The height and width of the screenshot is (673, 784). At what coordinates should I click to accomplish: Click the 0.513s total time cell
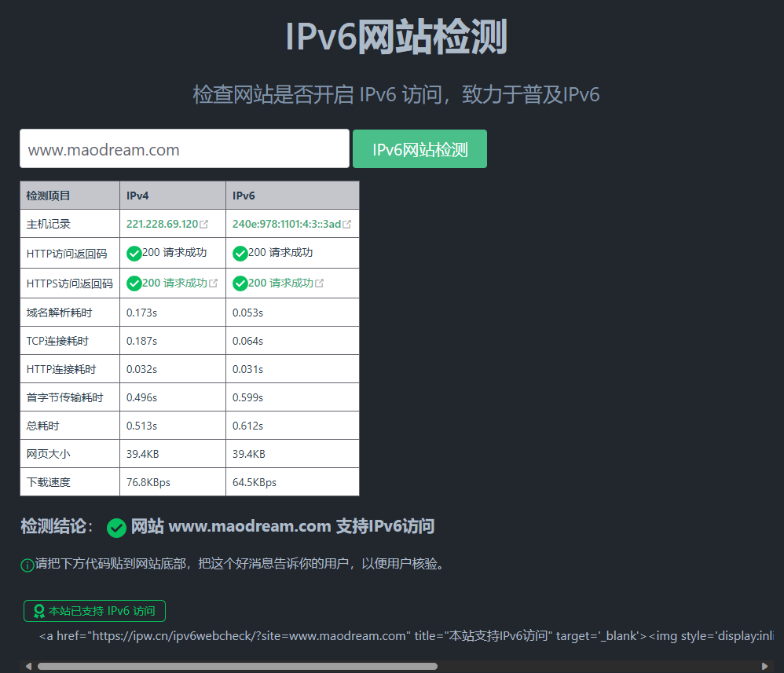pyautogui.click(x=173, y=426)
